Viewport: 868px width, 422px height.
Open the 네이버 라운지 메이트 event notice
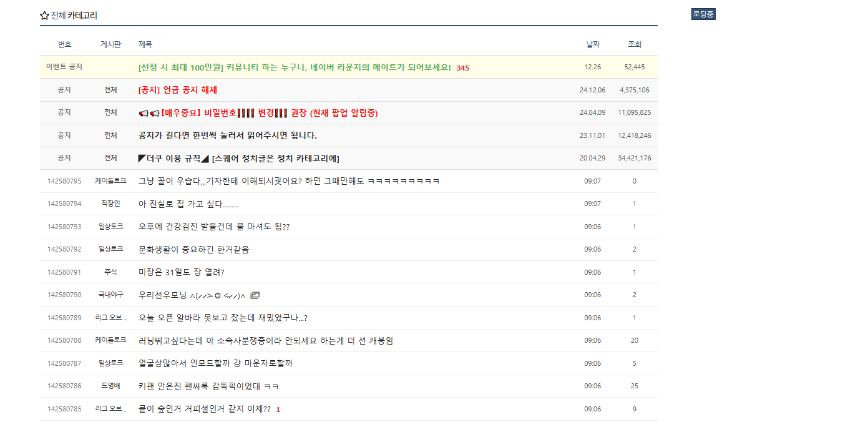pos(294,67)
